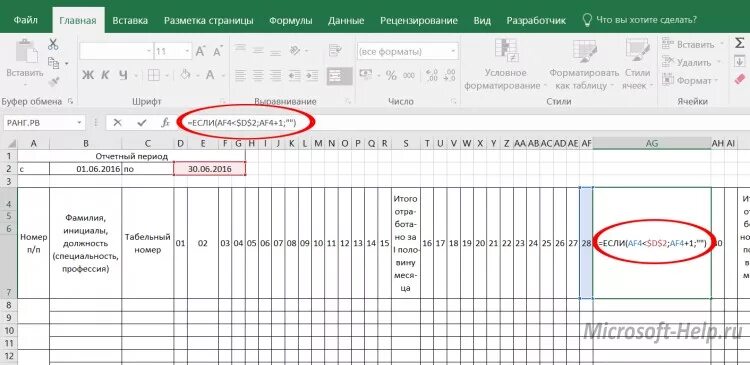Confirm formula with checkmark icon
Screen dimensions: 750x365
point(141,122)
